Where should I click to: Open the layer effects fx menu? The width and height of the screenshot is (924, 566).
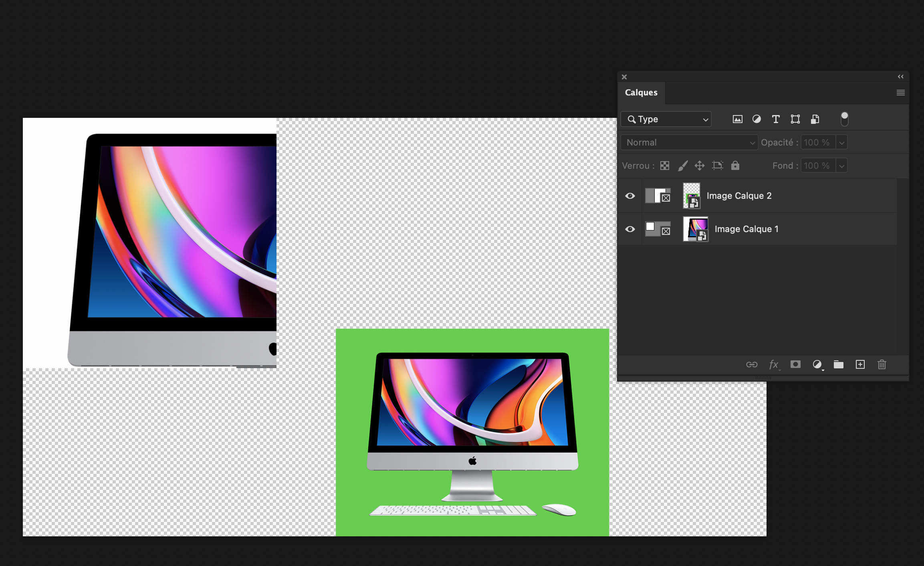click(774, 364)
